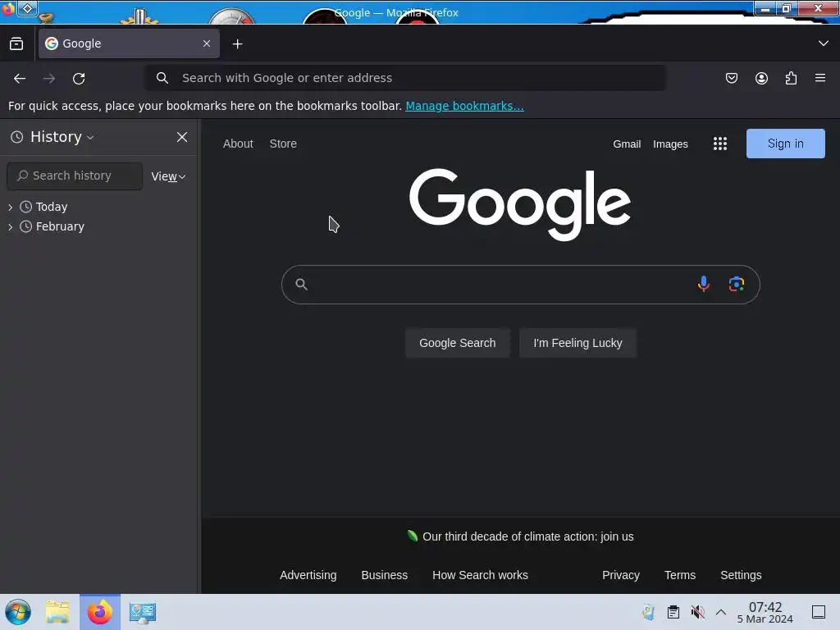
Task: Open How Search works link
Action: [x=480, y=575]
